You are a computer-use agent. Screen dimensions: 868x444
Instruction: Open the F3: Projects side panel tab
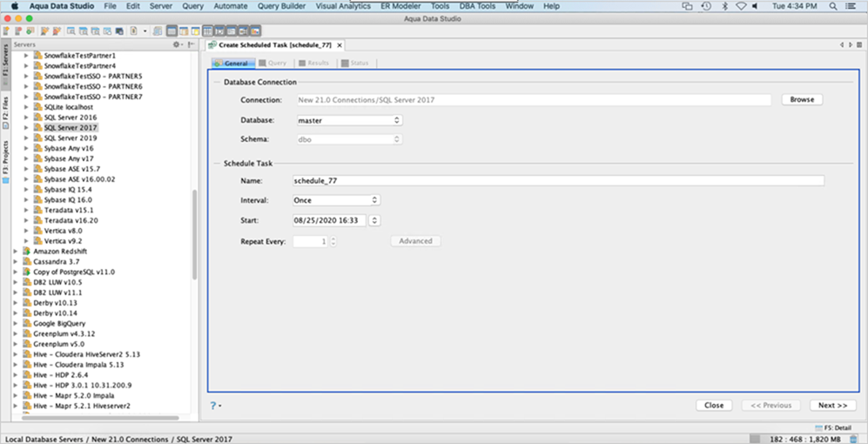click(5, 161)
